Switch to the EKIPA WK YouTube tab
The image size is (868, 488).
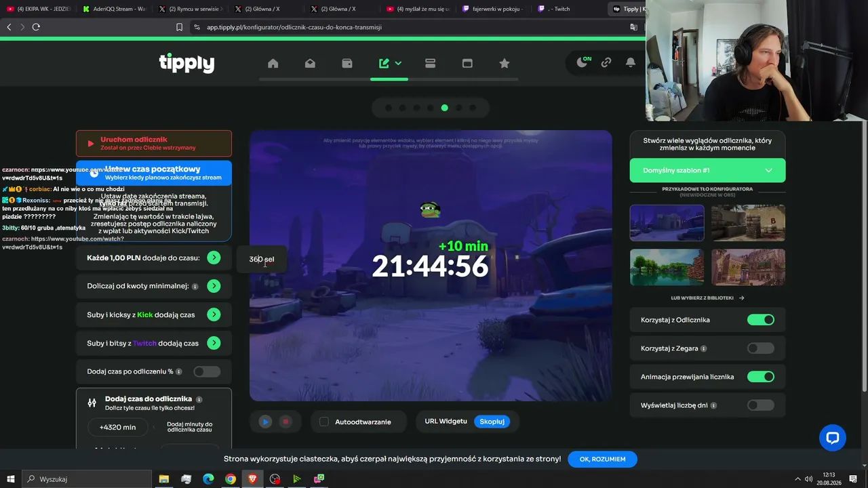pos(39,9)
